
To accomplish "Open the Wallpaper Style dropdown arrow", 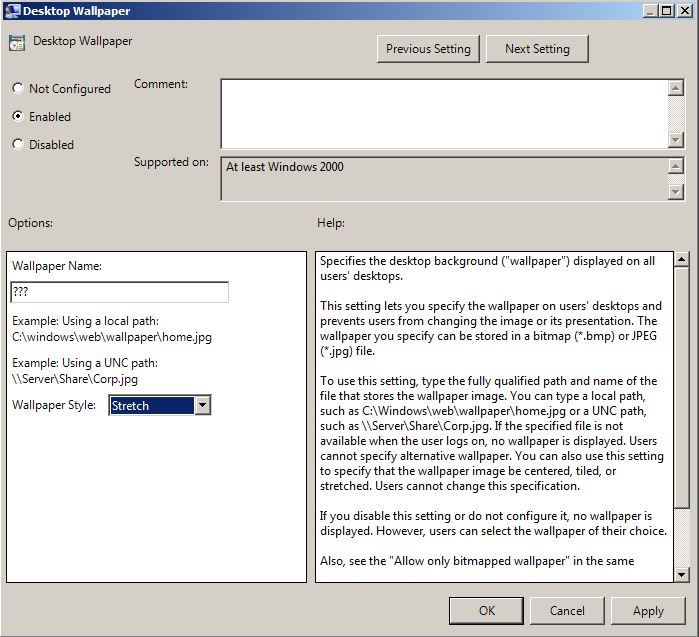I will click(x=202, y=405).
